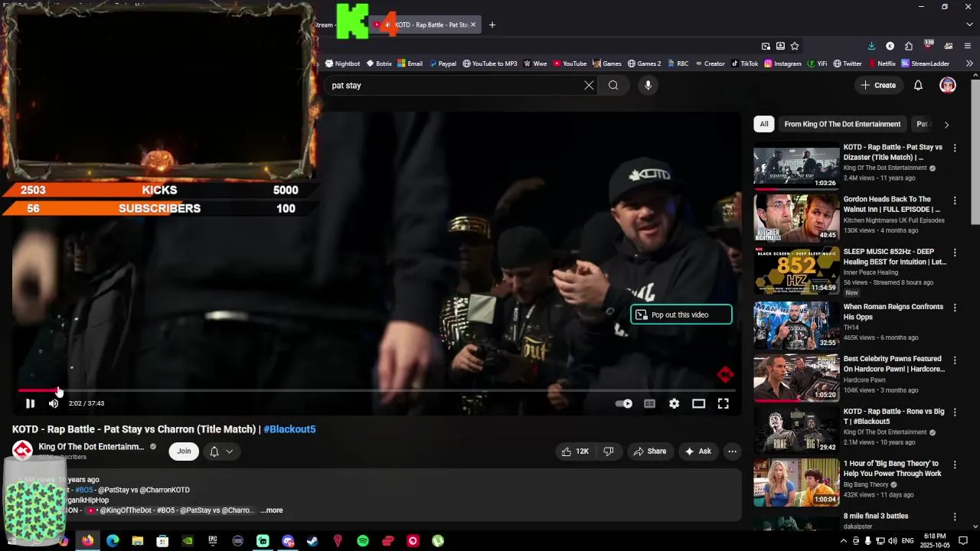Share the video
Screen dimensions: 980x551
click(650, 451)
